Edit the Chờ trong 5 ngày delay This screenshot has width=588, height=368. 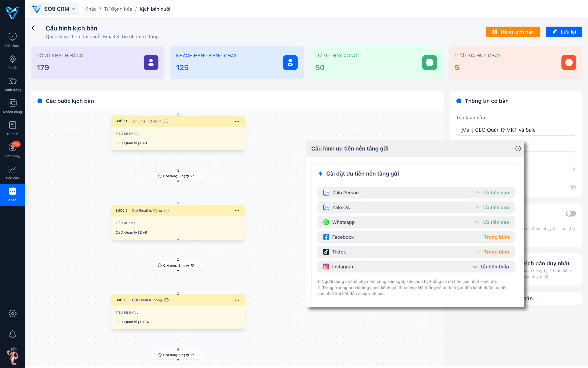[x=178, y=266]
